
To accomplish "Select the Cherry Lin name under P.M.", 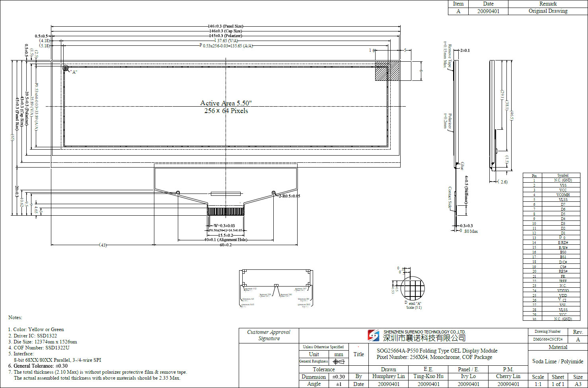I will (x=508, y=376).
